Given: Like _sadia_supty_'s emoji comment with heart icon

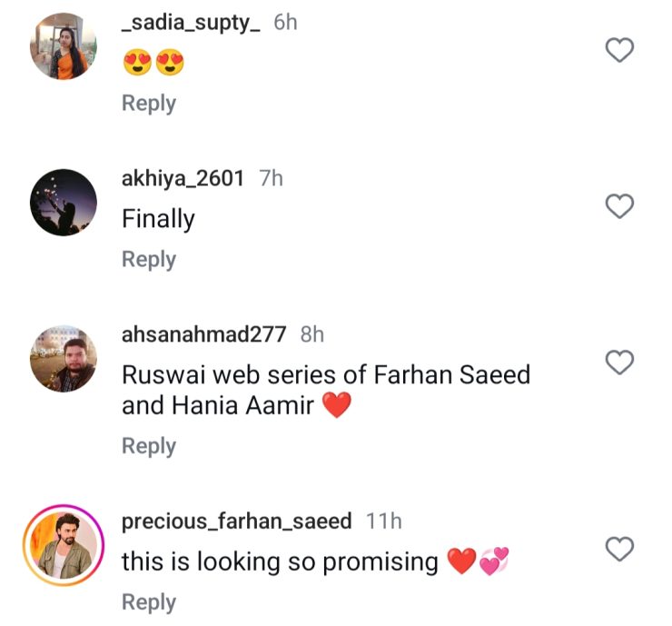Looking at the screenshot, I should click(x=619, y=50).
